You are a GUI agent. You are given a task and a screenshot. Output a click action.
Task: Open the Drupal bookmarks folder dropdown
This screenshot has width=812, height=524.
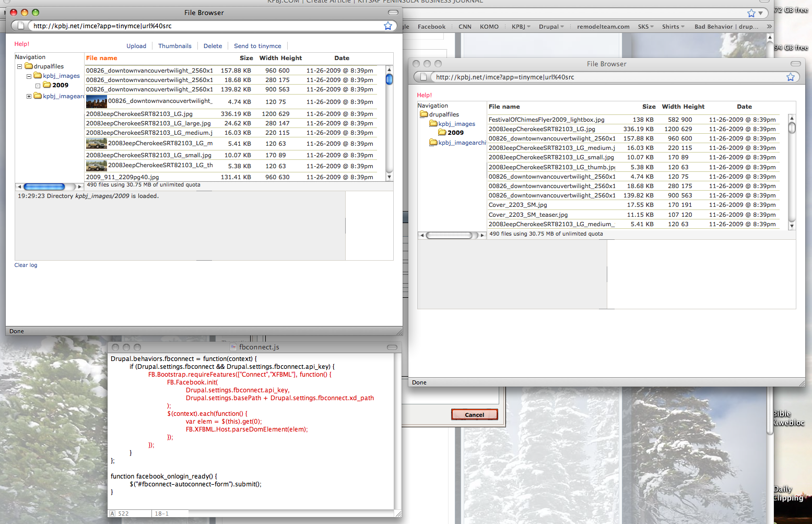tap(551, 27)
